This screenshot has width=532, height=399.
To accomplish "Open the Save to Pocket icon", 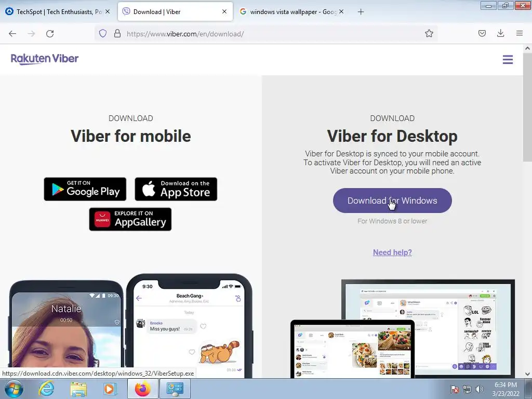I will 482,33.
